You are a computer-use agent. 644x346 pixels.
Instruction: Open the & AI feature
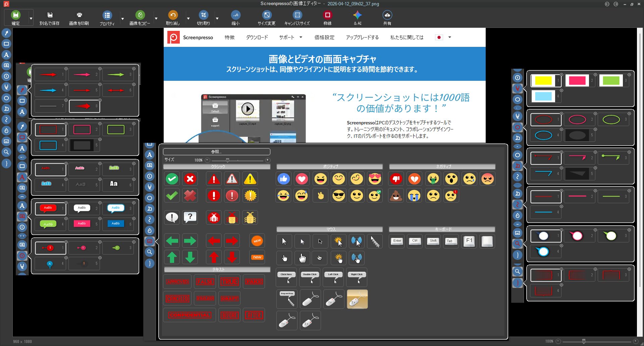click(x=358, y=15)
